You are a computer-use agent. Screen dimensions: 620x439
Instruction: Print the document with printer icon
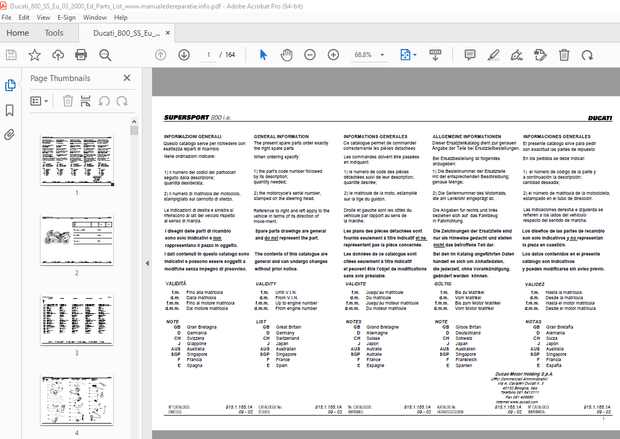[x=81, y=55]
